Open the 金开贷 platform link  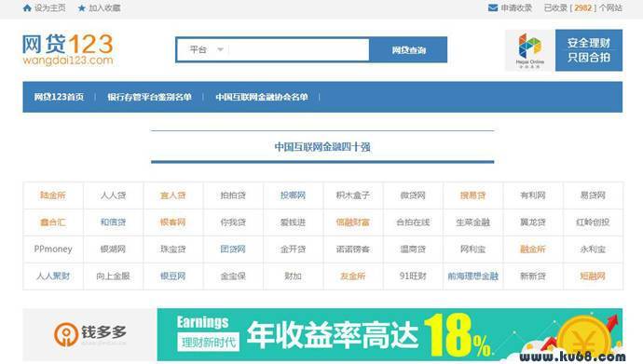click(x=293, y=249)
